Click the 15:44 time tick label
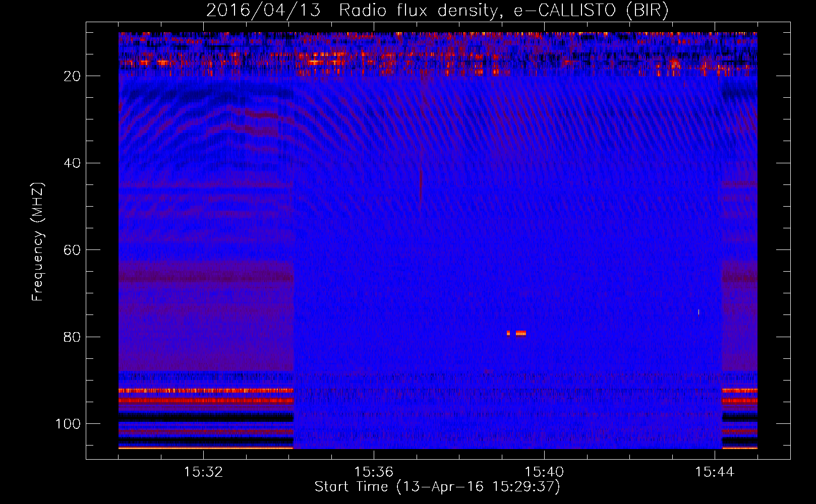 715,472
